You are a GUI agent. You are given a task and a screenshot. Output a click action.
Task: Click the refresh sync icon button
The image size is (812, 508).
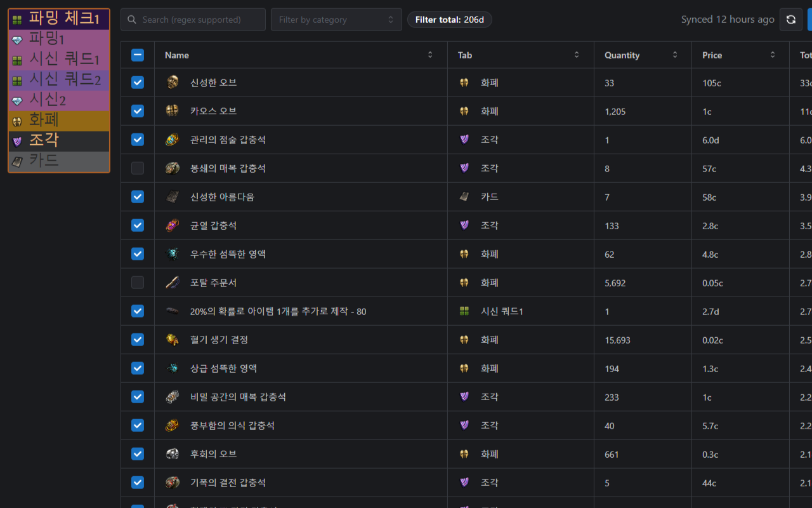pyautogui.click(x=790, y=20)
